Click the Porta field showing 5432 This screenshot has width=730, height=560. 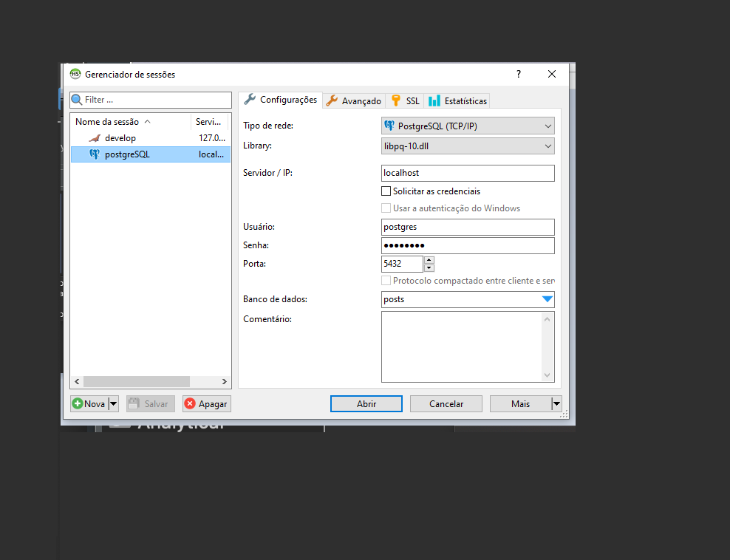point(402,264)
